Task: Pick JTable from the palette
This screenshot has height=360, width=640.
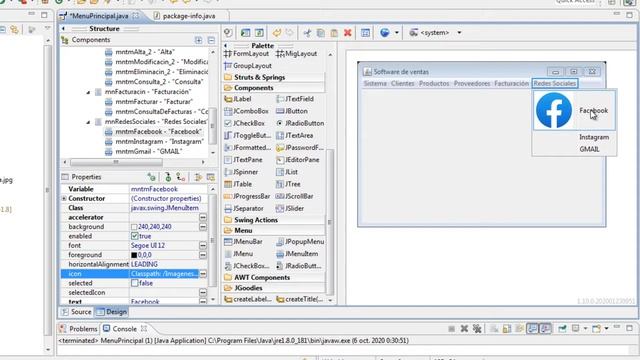Action: coord(238,184)
